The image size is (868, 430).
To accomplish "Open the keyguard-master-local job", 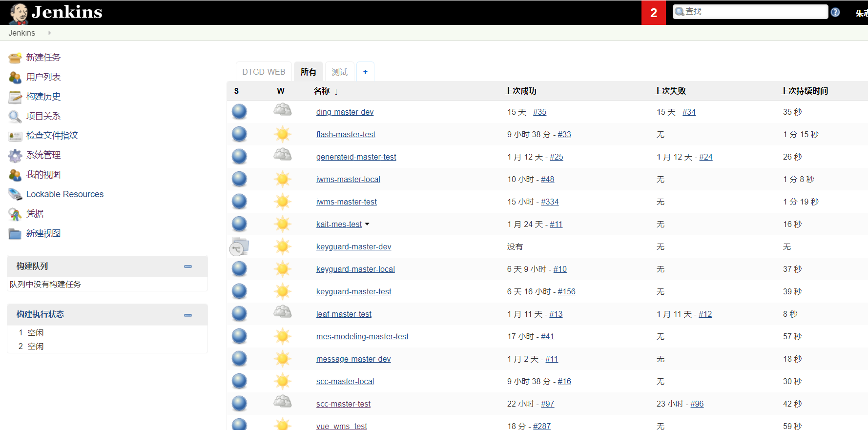I will (355, 269).
